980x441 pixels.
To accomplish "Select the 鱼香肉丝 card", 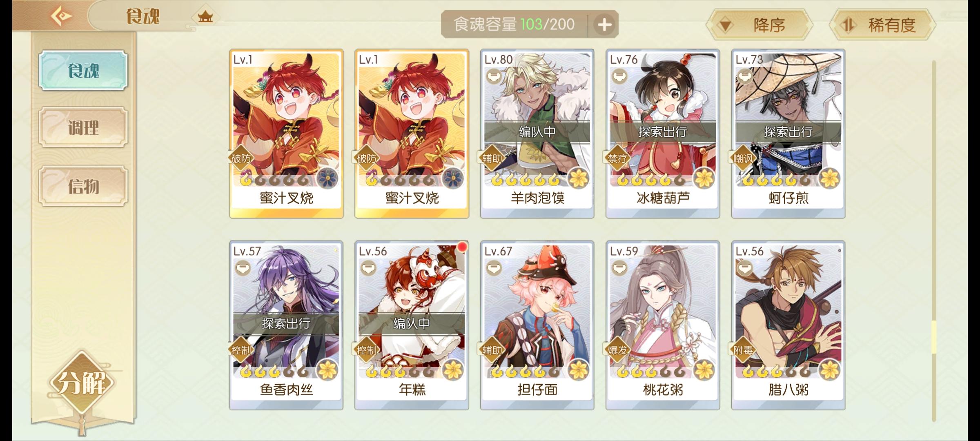I will (x=286, y=325).
